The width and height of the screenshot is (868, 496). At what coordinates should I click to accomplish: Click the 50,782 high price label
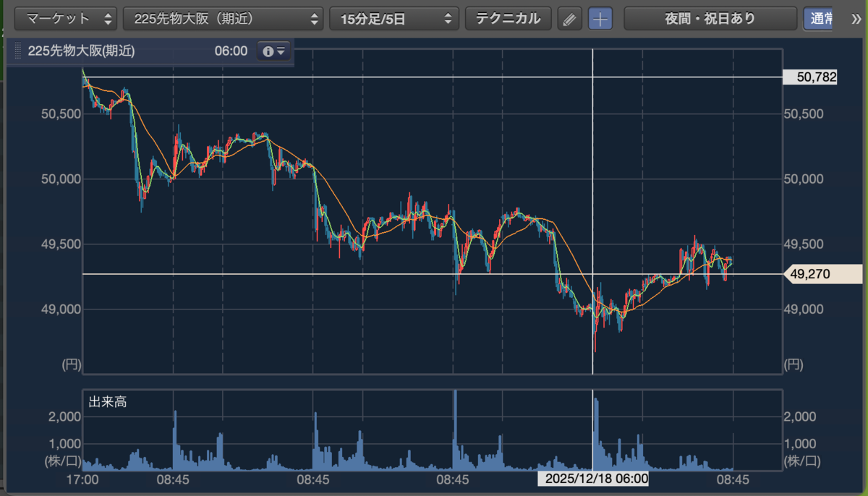point(810,77)
